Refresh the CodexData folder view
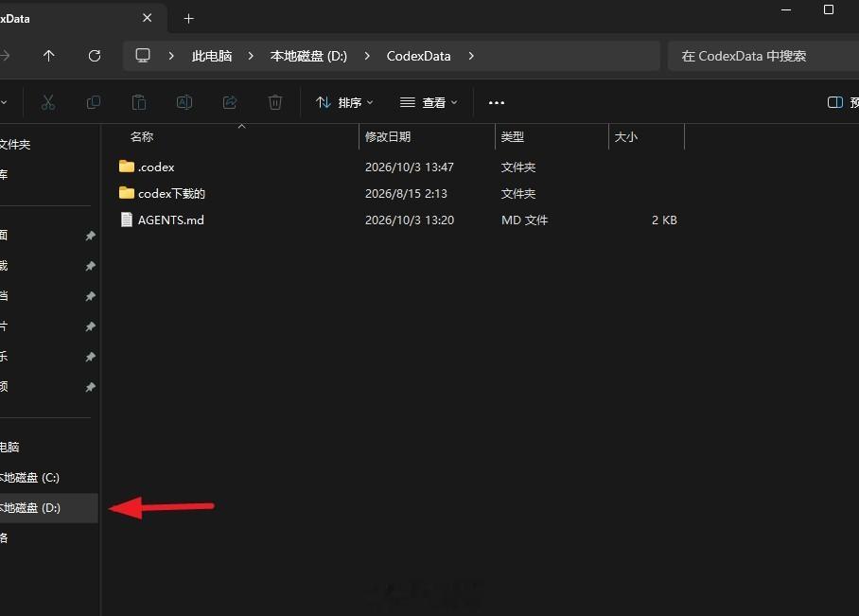Screen dimensions: 859x616 coord(95,56)
